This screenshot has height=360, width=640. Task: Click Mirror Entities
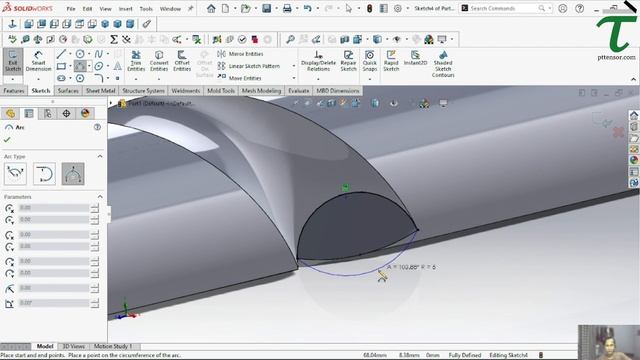[241, 54]
